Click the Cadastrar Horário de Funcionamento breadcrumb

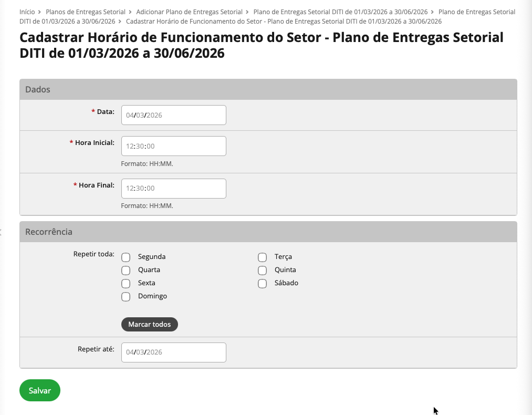[284, 22]
